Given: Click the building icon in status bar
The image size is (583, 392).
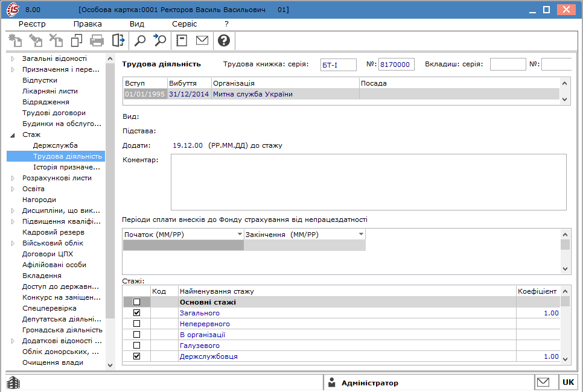Looking at the screenshot, I should click(x=14, y=382).
